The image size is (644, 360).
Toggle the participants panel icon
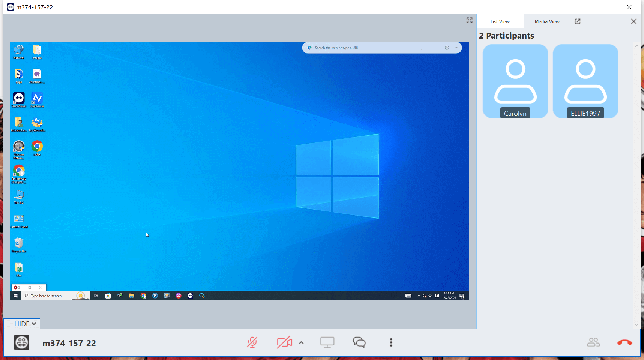click(593, 342)
